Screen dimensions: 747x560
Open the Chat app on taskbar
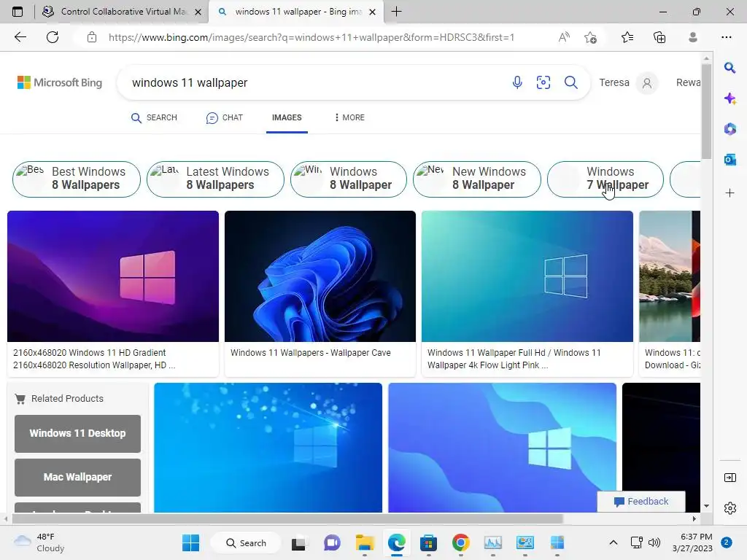332,542
